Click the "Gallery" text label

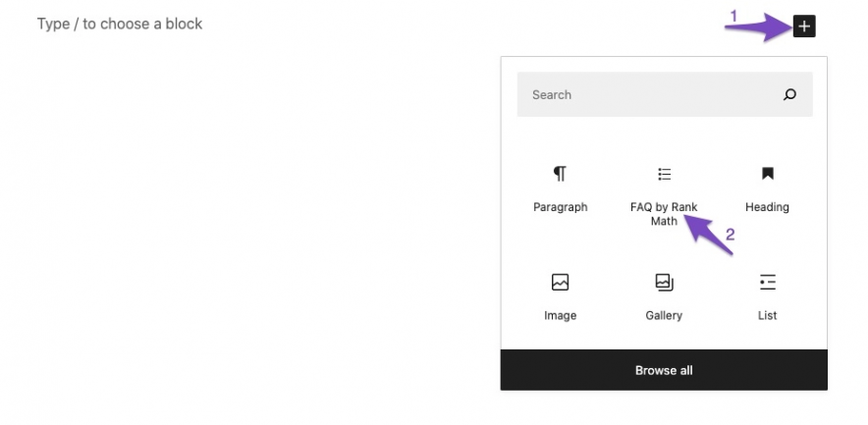[x=664, y=315]
